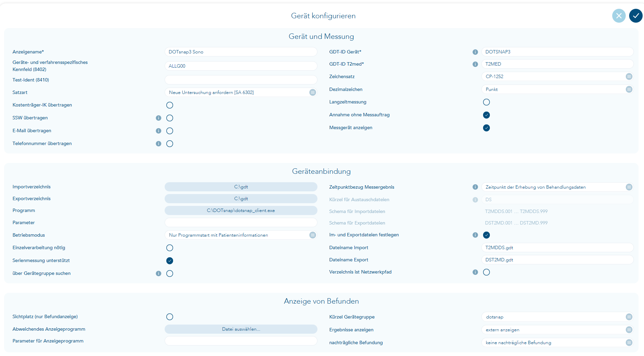Screen dimensions: 644x356
Task: Expand the Zeichensatz CP-1252 dropdown
Action: point(629,77)
